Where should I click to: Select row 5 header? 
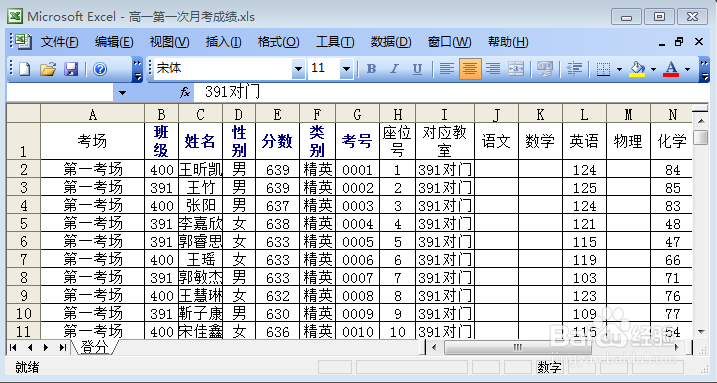click(x=24, y=223)
